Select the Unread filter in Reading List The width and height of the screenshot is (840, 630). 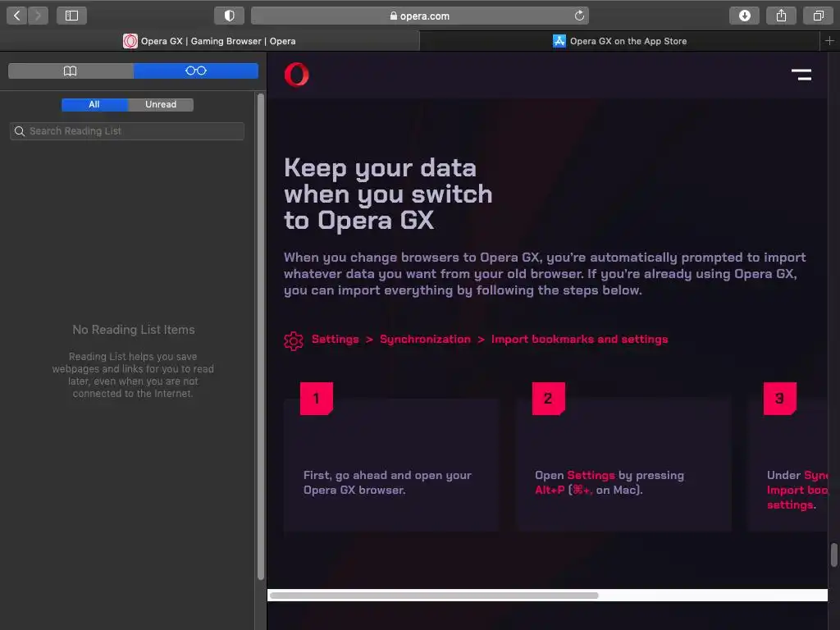tap(161, 104)
